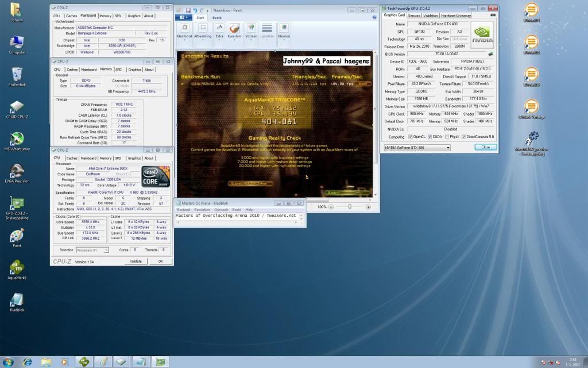The image size is (588, 368).
Task: Click the Paint vertical scrollbar
Action: 375,124
